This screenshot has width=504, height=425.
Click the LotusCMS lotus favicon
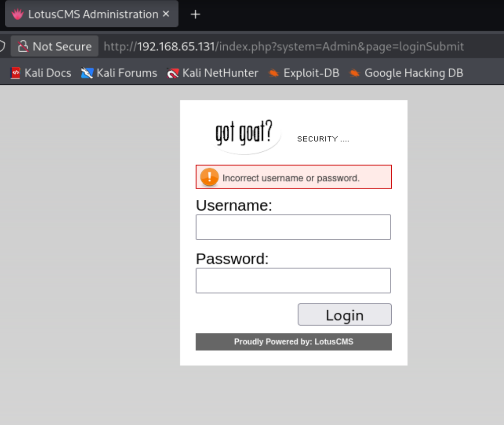(x=17, y=14)
